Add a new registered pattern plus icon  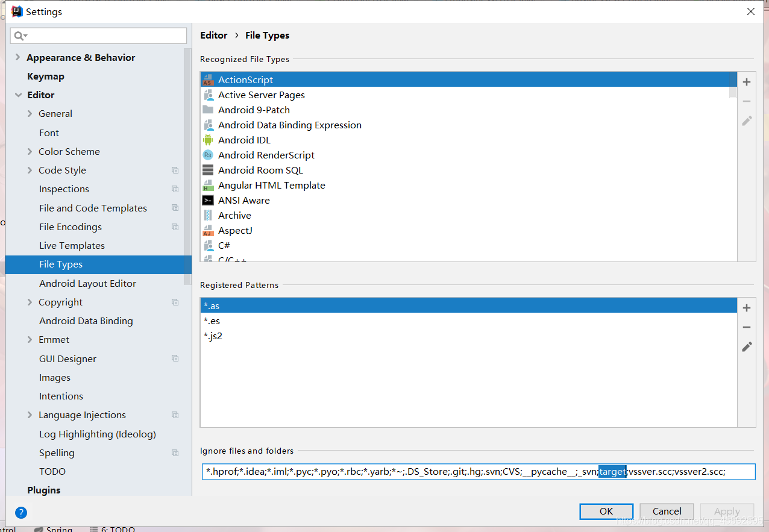pos(747,308)
